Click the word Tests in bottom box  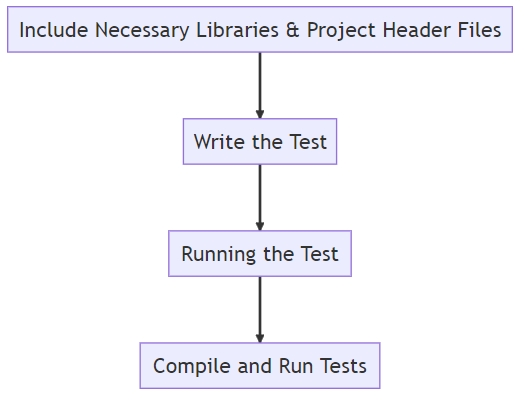343,366
